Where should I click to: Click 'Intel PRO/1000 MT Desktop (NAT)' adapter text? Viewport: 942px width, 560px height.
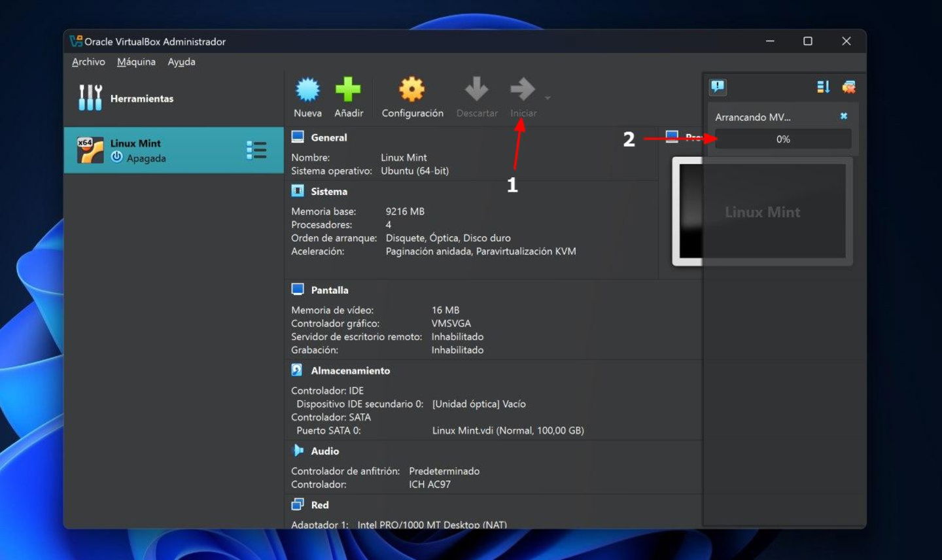(x=432, y=524)
